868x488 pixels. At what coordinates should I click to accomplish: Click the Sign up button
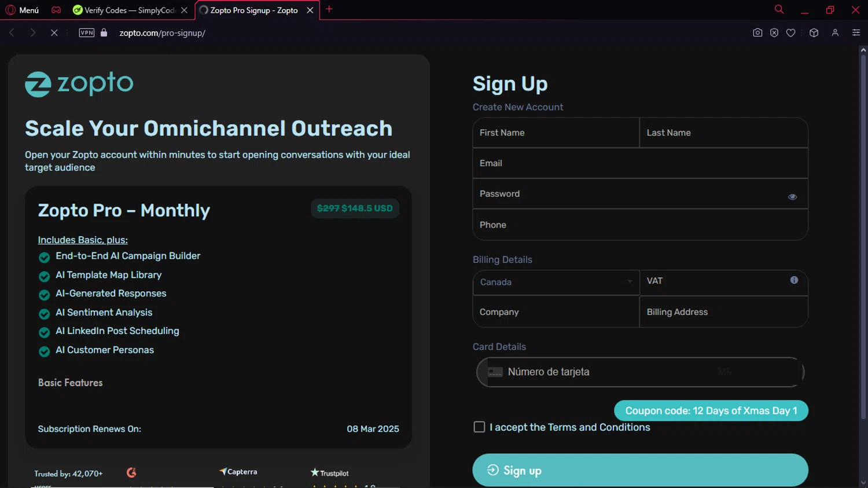[640, 470]
